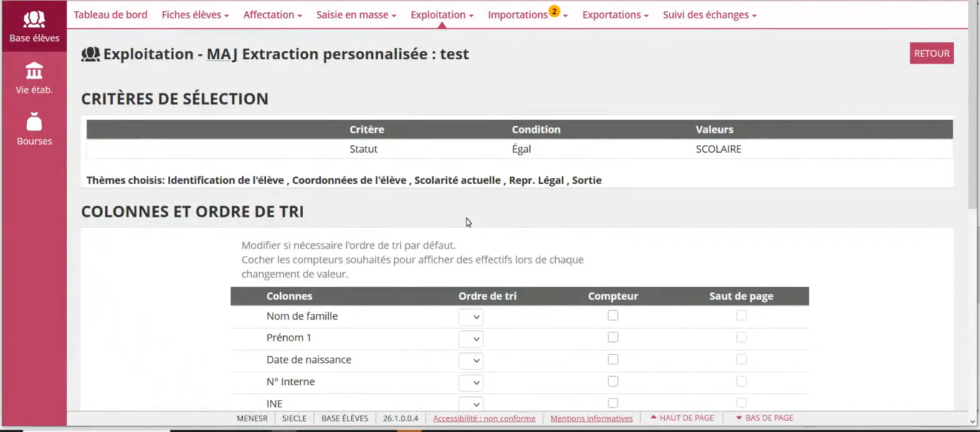Click the Ordre de tri header
980x432 pixels.
(x=487, y=296)
